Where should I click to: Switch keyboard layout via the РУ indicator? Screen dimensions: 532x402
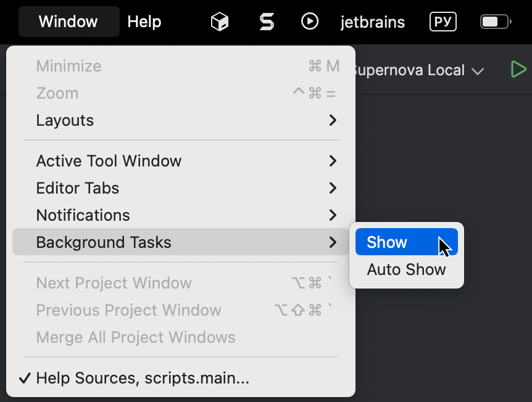[443, 21]
